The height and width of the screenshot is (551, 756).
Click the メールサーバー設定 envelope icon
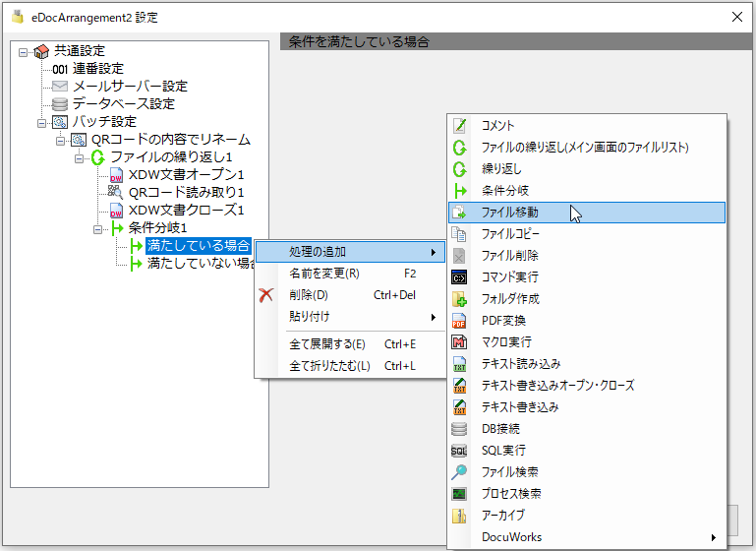[x=60, y=87]
